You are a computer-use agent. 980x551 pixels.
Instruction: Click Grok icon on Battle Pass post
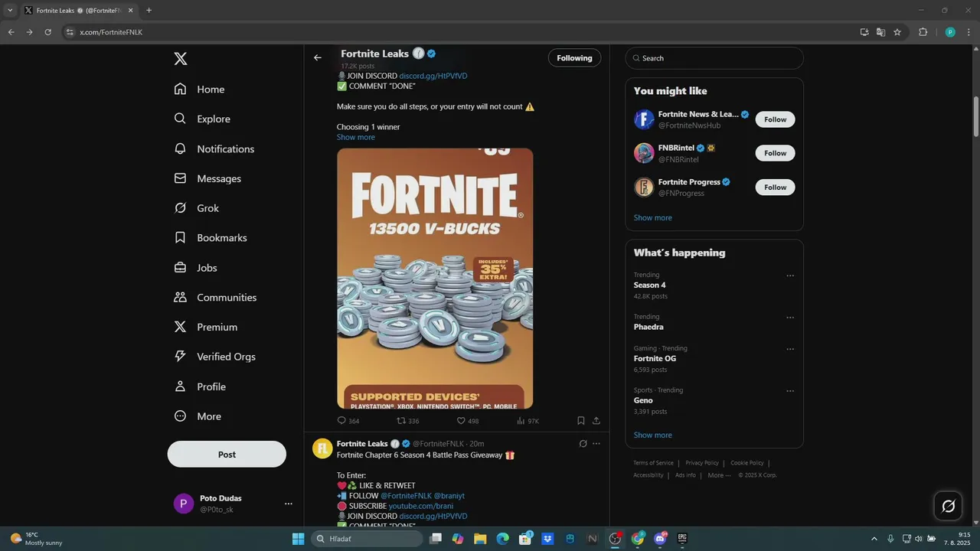[583, 444]
